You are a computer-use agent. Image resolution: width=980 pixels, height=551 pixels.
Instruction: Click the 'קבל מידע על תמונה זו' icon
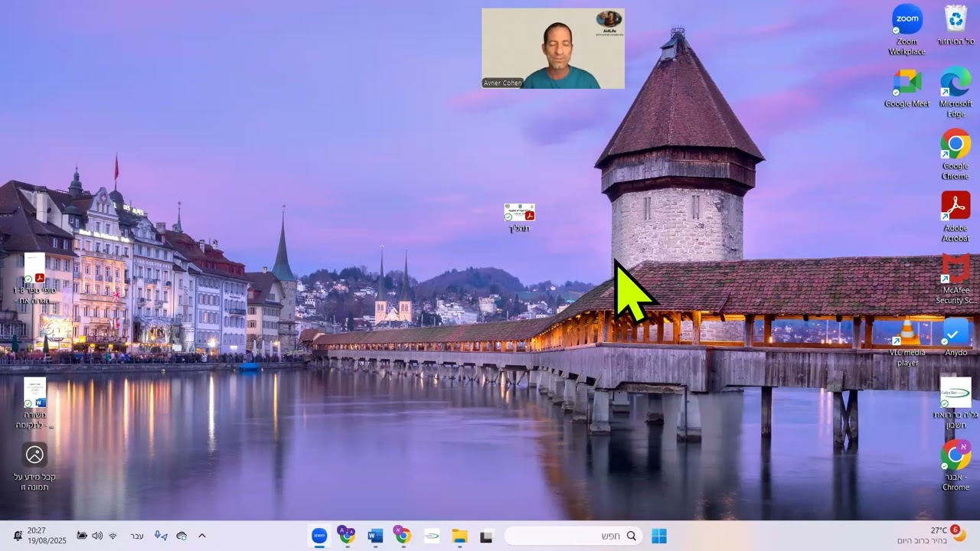[x=34, y=467]
